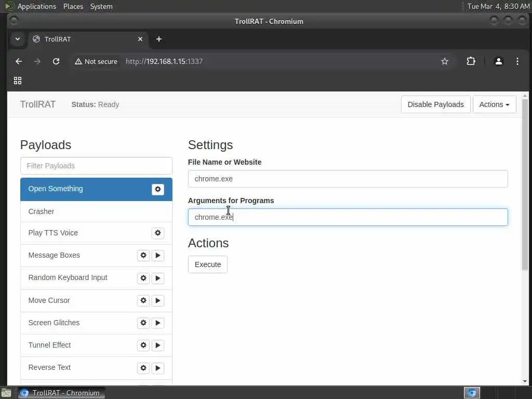Click the Open Something gear icon
The image size is (532, 399).
[158, 190]
